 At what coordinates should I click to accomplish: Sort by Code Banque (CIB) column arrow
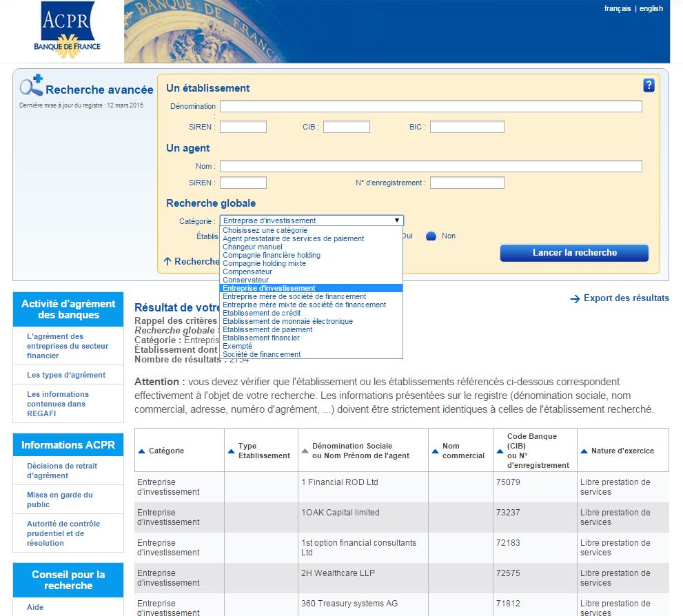[x=500, y=451]
